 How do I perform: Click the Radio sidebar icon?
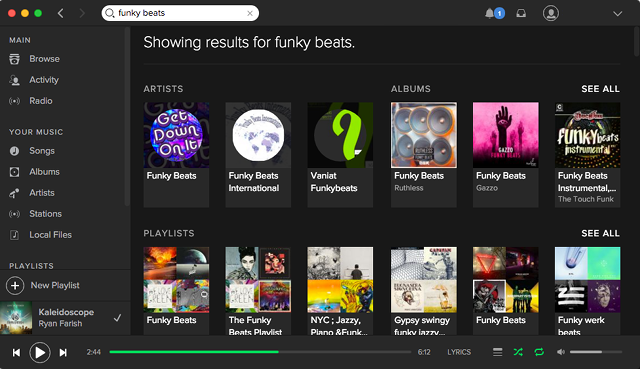(14, 101)
